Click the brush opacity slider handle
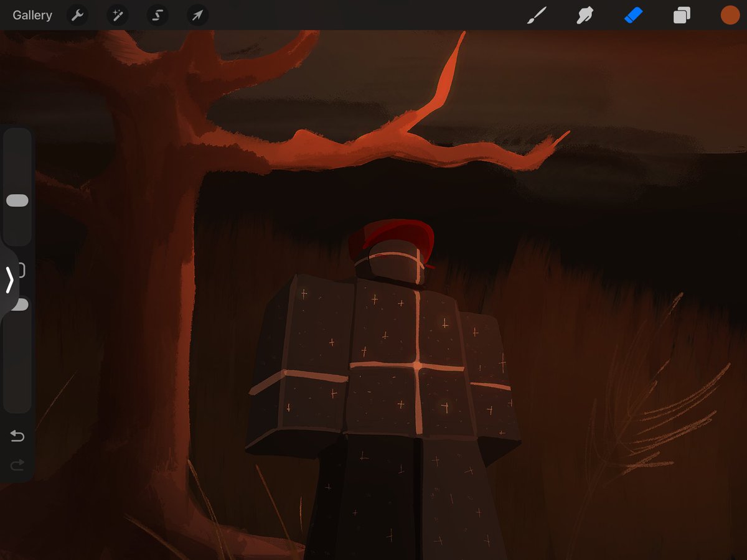The image size is (747, 560). point(22,304)
